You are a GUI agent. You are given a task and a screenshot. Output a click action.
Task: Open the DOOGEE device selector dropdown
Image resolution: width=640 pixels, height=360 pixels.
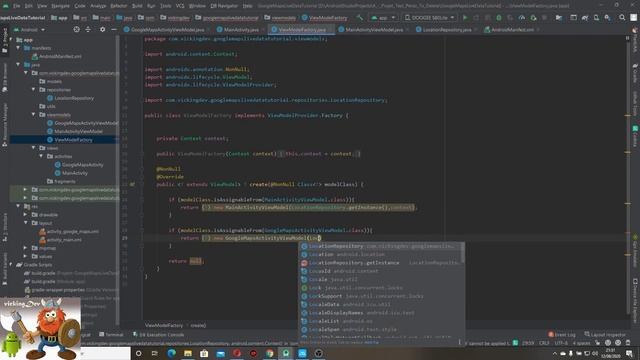point(429,18)
